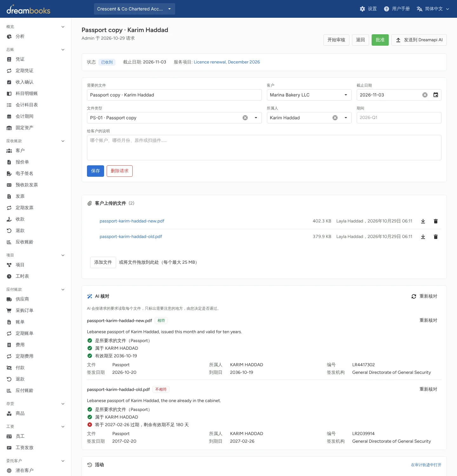Focus the 需要的文件 input field
The image size is (457, 476).
click(x=174, y=95)
